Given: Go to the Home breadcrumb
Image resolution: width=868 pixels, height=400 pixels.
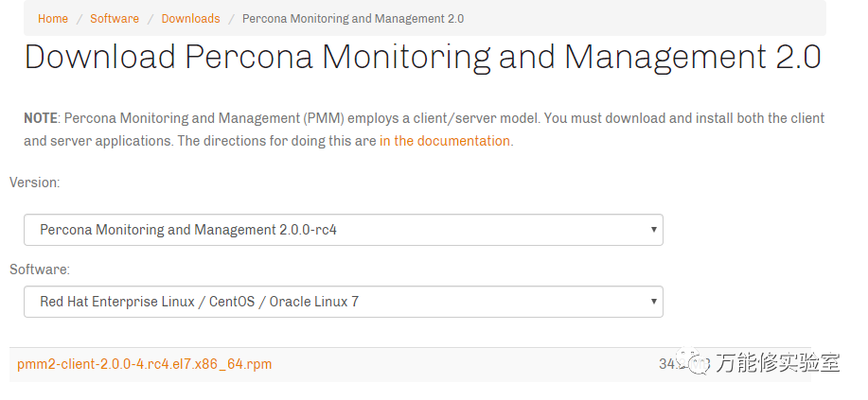Looking at the screenshot, I should point(53,19).
